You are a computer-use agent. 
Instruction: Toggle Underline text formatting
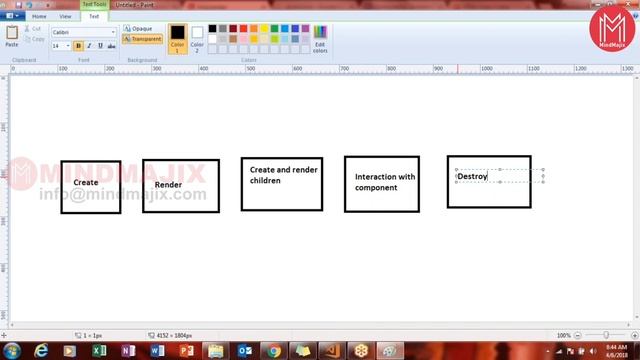pos(100,46)
